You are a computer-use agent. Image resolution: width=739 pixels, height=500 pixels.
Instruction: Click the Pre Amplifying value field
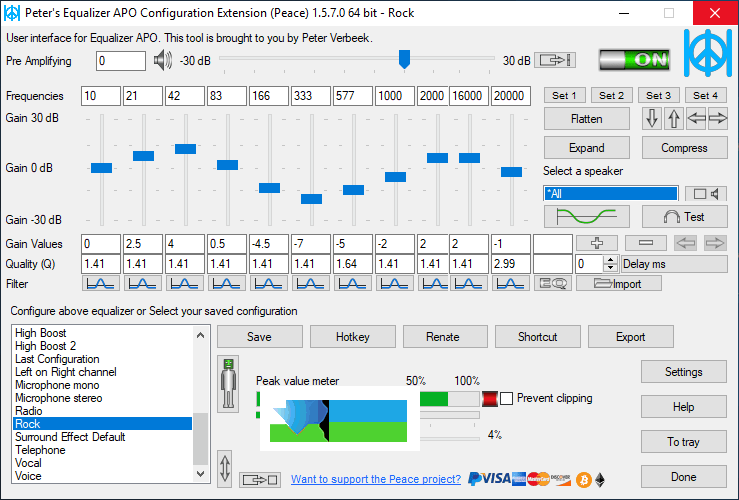[x=121, y=61]
